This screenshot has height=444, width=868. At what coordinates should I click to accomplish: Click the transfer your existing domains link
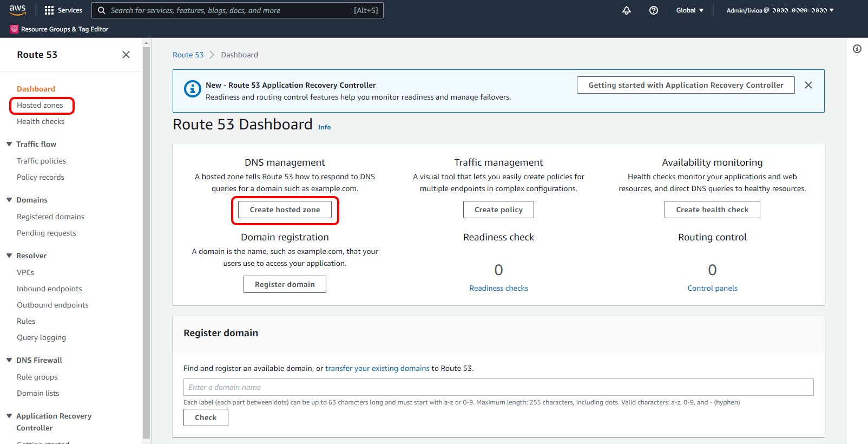pyautogui.click(x=377, y=368)
